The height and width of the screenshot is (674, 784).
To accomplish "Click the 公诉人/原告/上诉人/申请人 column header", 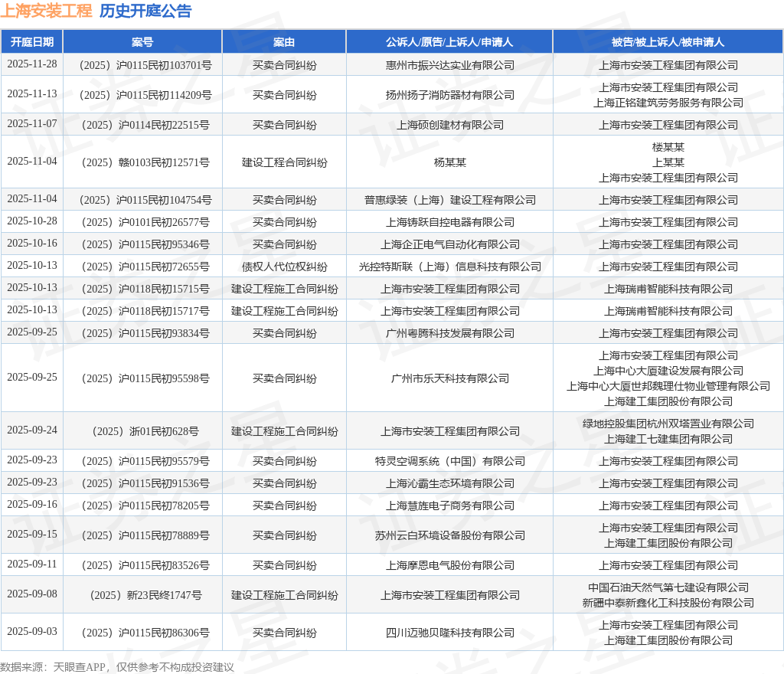I will pyautogui.click(x=449, y=42).
